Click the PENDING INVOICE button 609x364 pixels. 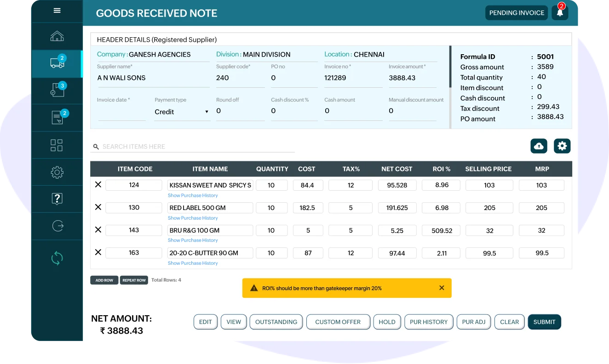tap(517, 13)
